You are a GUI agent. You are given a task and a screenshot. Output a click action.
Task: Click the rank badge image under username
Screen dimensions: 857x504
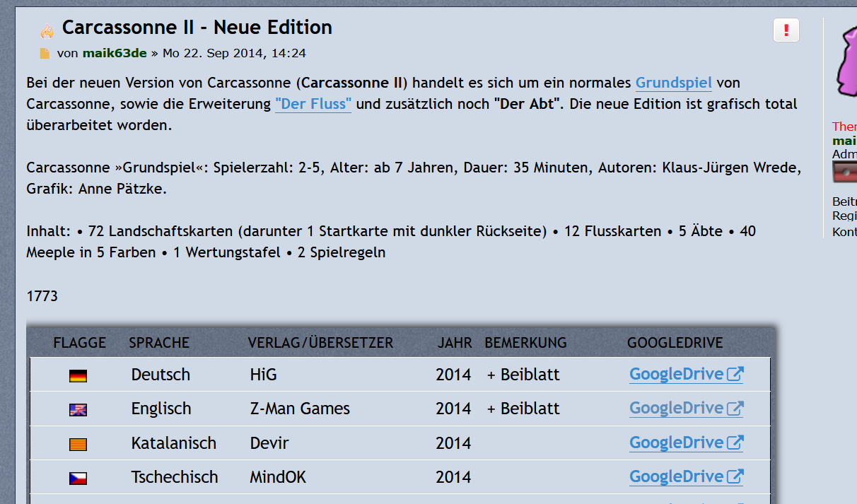(x=844, y=172)
